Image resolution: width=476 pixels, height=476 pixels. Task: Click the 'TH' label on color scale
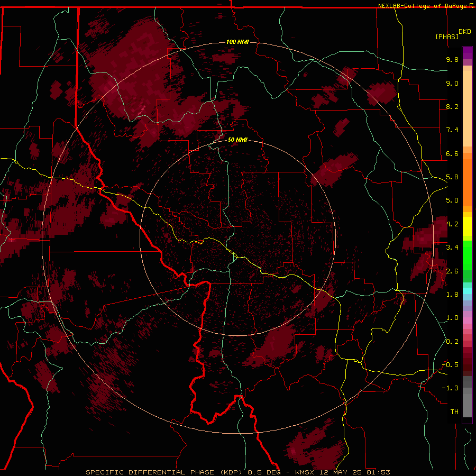[x=454, y=412]
